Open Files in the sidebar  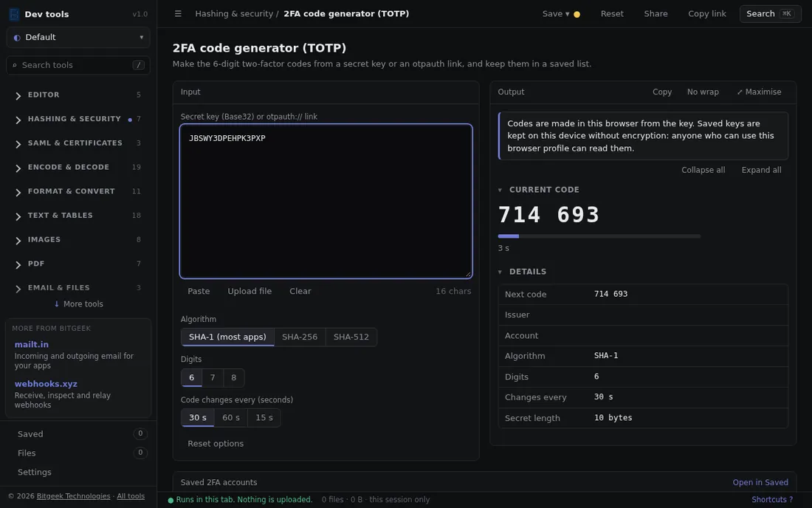(x=78, y=453)
